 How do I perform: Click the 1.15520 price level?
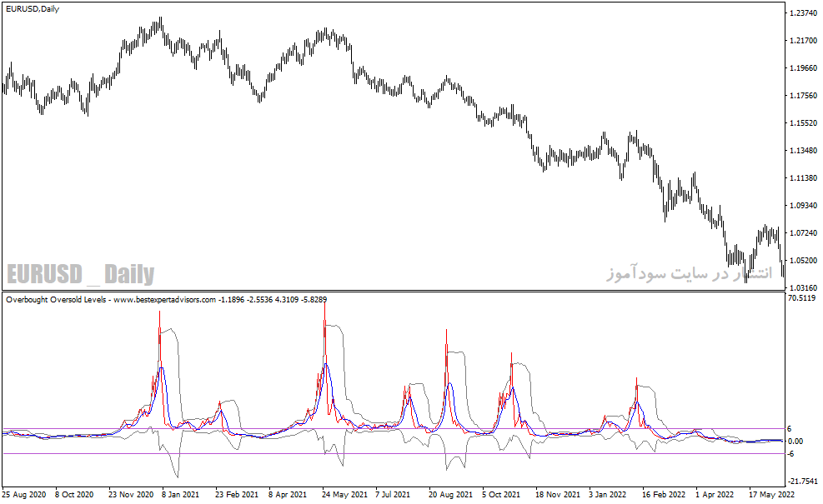803,123
